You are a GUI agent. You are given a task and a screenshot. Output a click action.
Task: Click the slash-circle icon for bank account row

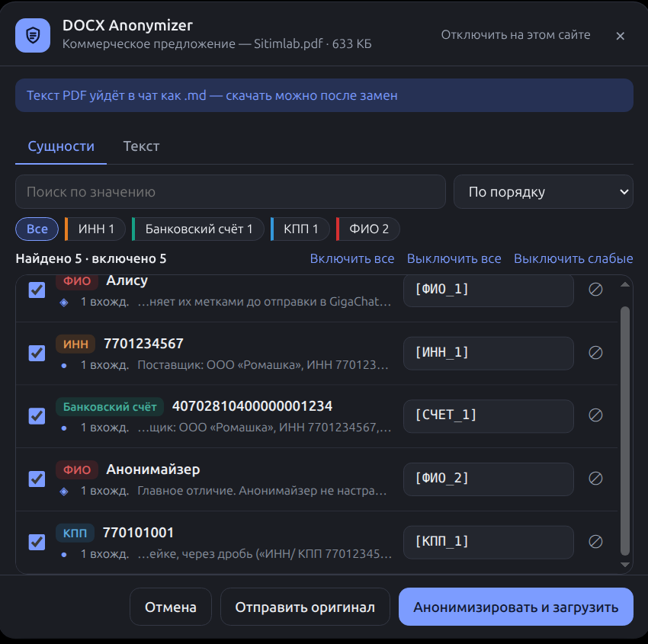[595, 415]
